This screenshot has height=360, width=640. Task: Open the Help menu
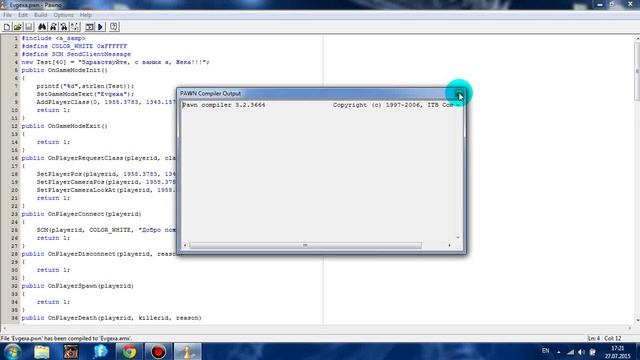click(85, 15)
